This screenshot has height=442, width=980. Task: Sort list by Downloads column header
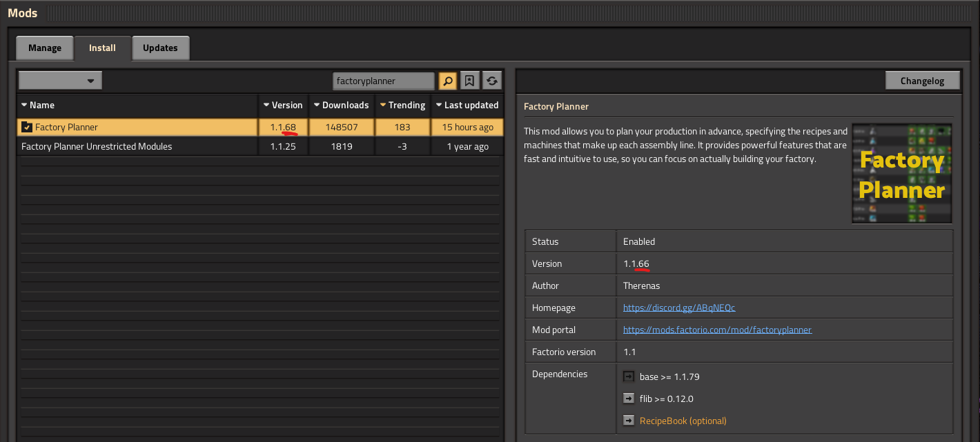342,105
